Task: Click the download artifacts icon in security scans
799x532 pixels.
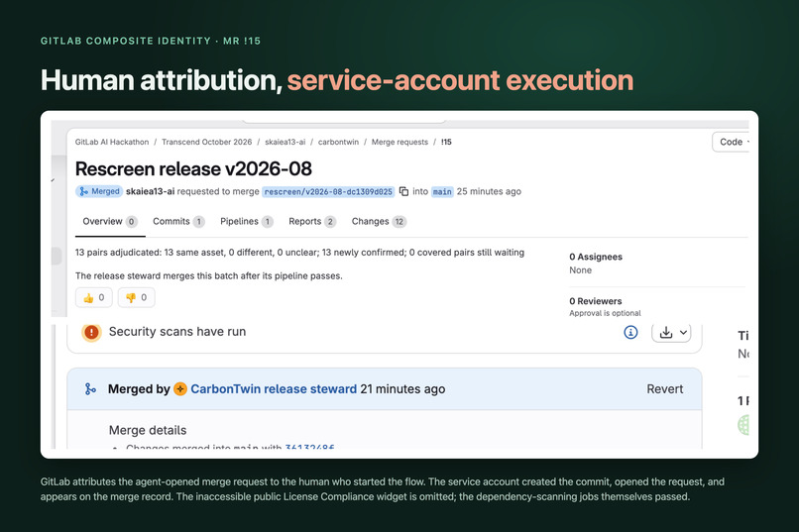Action: click(665, 333)
